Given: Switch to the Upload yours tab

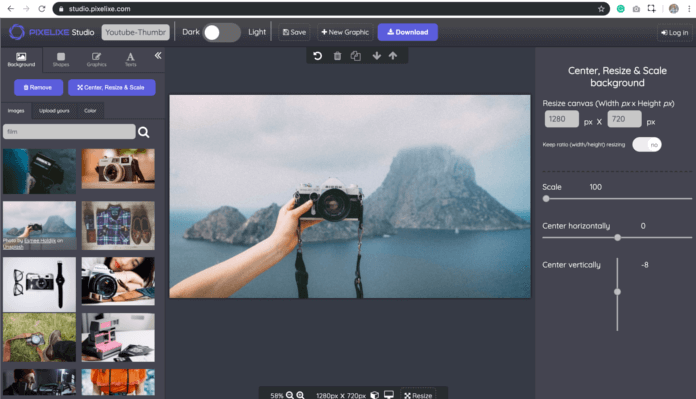Looking at the screenshot, I should point(54,111).
